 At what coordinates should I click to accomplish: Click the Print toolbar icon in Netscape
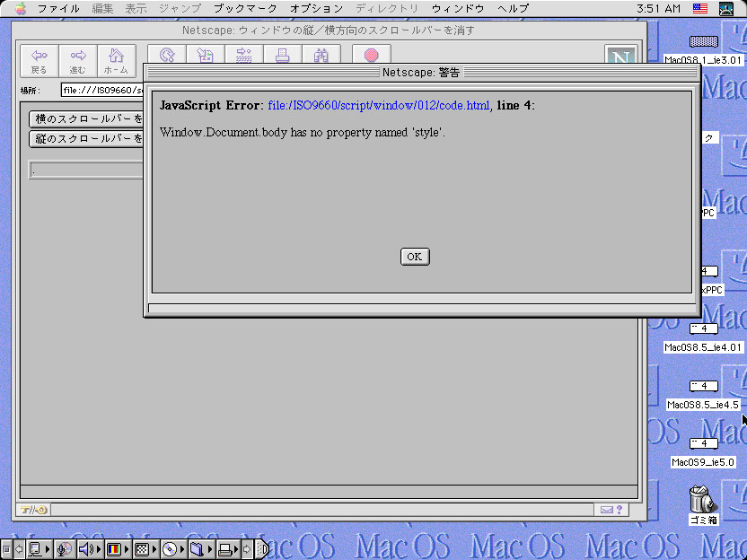[283, 54]
